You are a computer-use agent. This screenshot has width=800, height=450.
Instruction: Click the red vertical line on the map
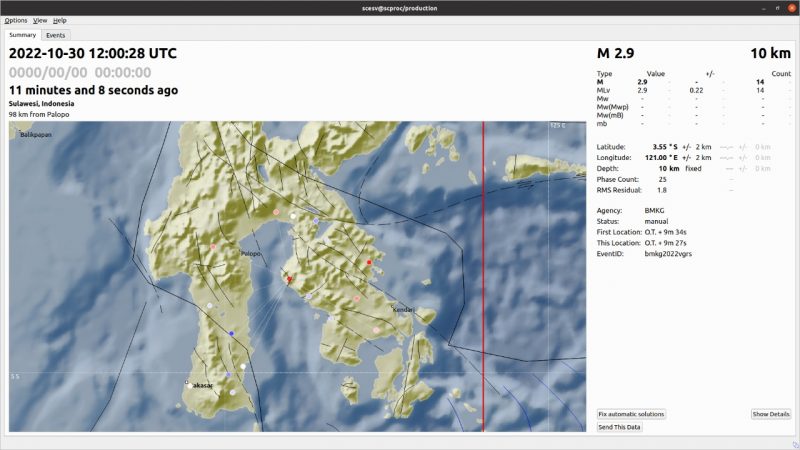484,300
